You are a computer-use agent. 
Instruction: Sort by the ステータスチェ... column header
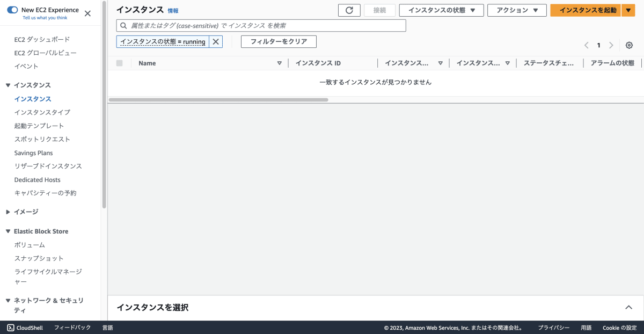[549, 63]
